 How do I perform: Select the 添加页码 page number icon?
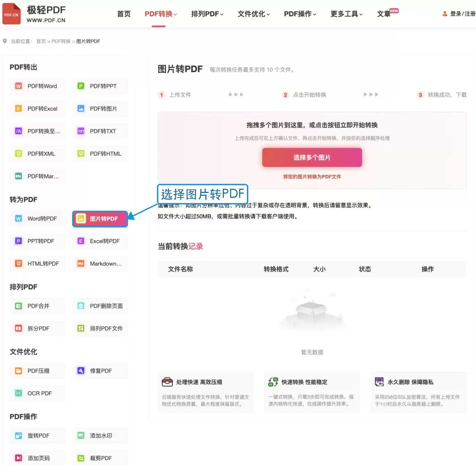18,458
